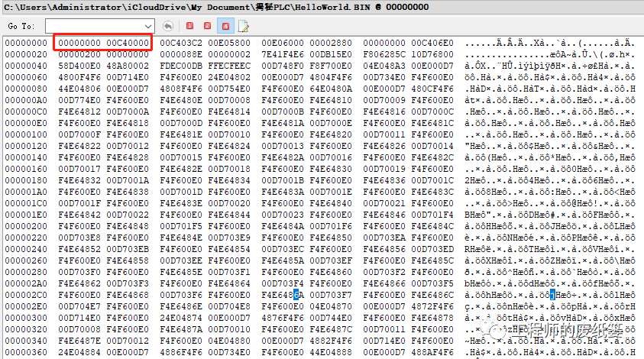Select hex value F4E6481A
The width and height of the screenshot is (644, 359).
[283, 123]
